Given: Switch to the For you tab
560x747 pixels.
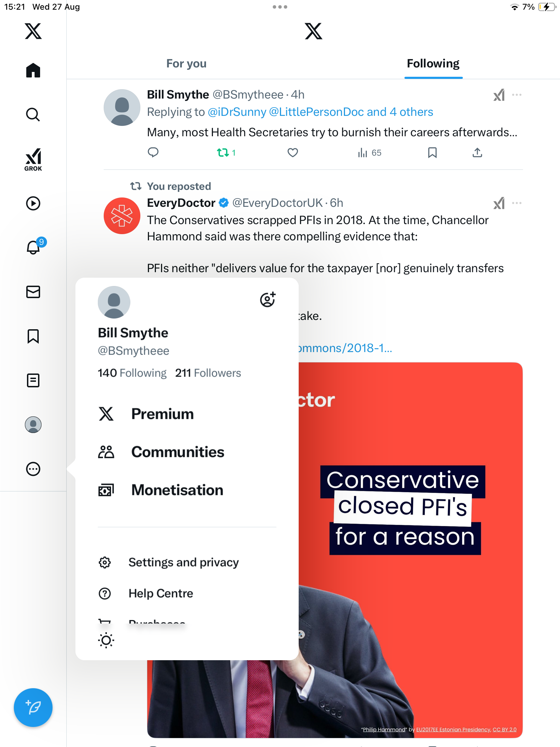Looking at the screenshot, I should tap(186, 64).
